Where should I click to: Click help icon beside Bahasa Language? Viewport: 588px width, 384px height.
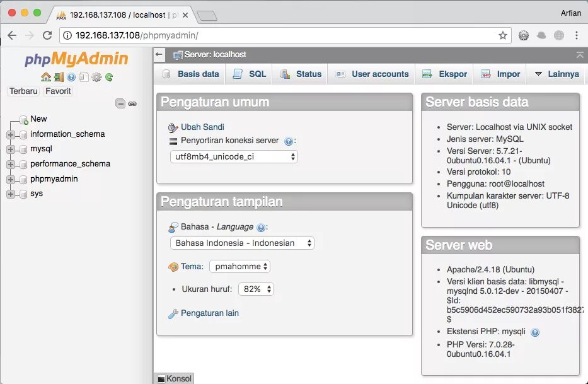pyautogui.click(x=261, y=228)
